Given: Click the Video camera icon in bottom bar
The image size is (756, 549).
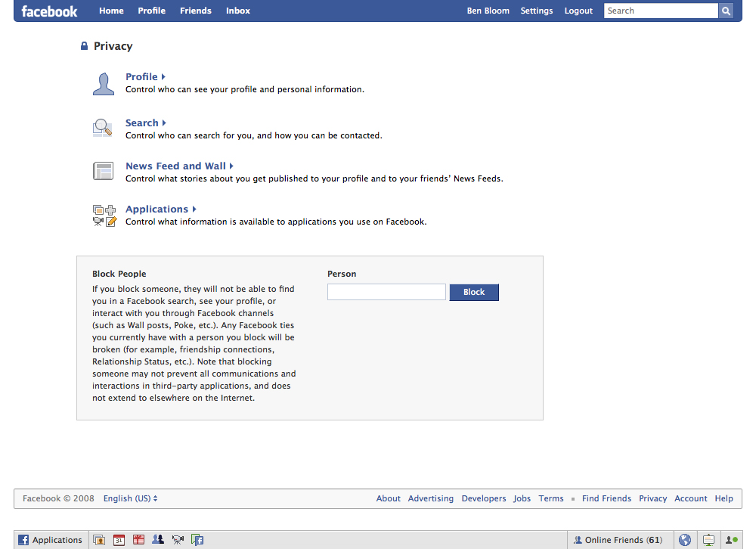Looking at the screenshot, I should (178, 540).
